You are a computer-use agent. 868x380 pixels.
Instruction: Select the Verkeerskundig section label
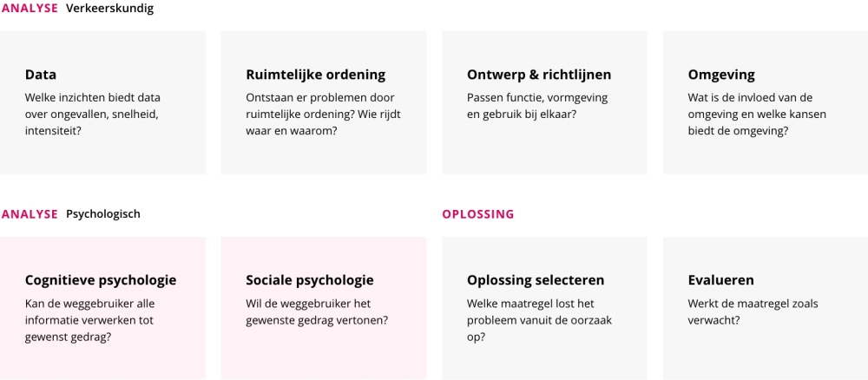pyautogui.click(x=109, y=9)
